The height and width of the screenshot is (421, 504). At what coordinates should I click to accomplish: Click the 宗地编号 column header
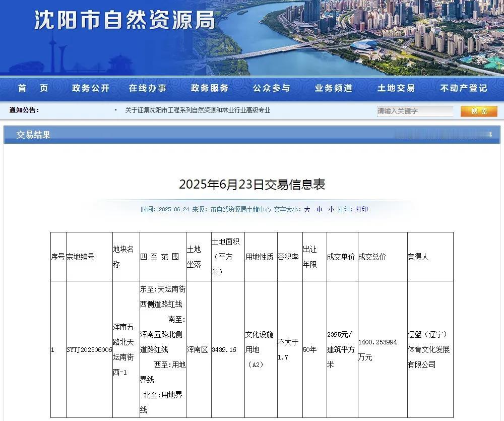tap(89, 257)
